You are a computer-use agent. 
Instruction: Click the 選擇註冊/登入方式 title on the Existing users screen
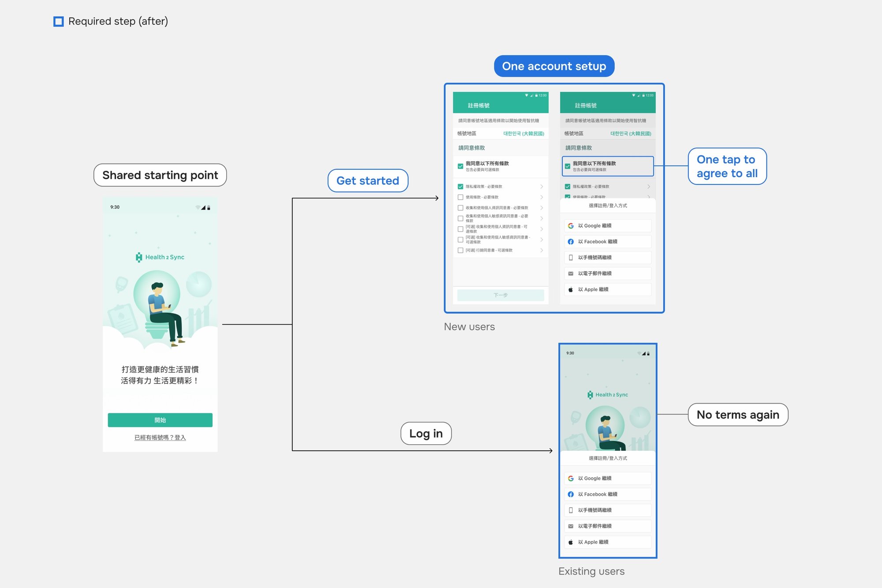pos(608,458)
